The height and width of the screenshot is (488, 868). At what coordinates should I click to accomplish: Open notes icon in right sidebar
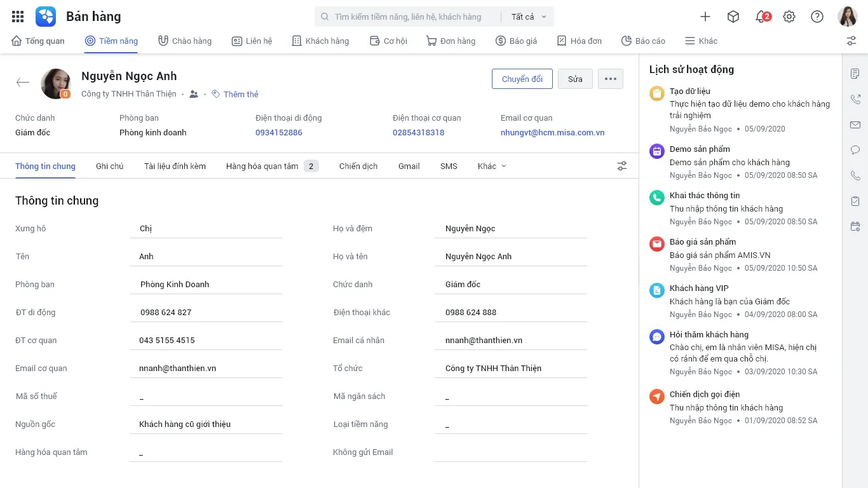tap(855, 74)
